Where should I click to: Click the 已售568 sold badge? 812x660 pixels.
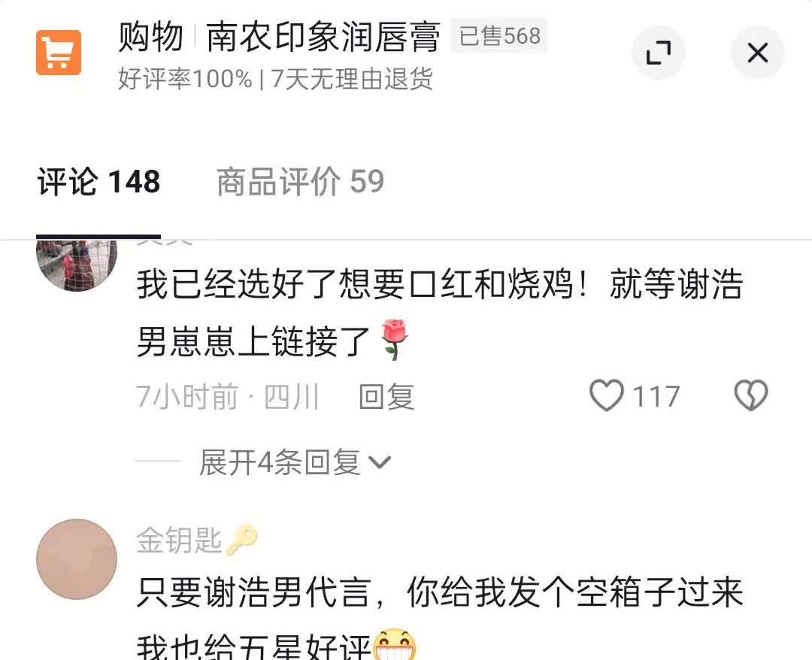[x=499, y=36]
